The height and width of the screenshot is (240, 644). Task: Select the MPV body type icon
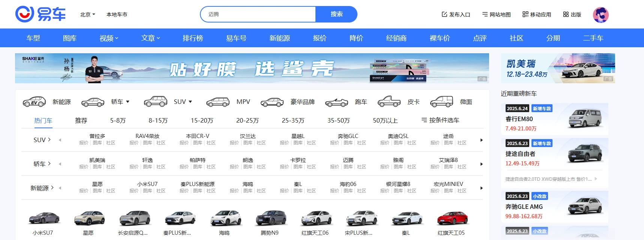point(218,102)
